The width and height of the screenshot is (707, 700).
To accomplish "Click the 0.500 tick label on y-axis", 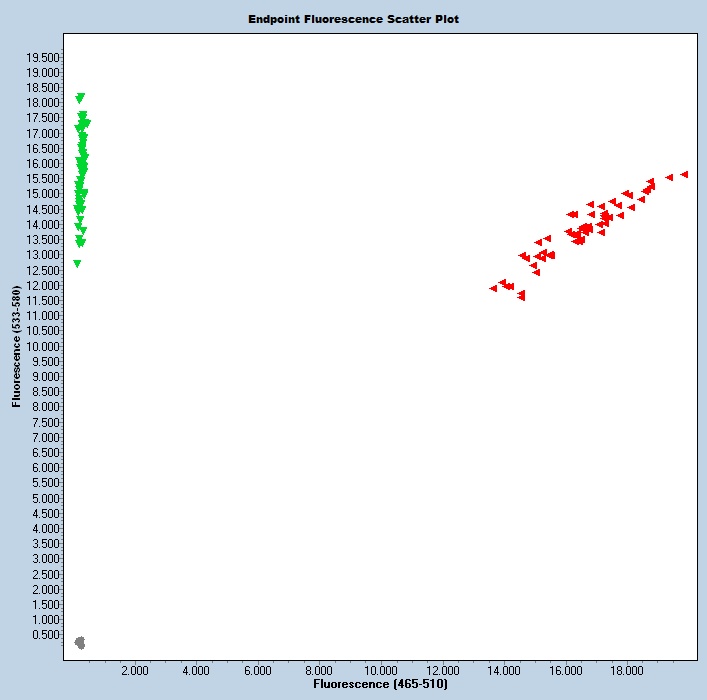I will 44,635.
